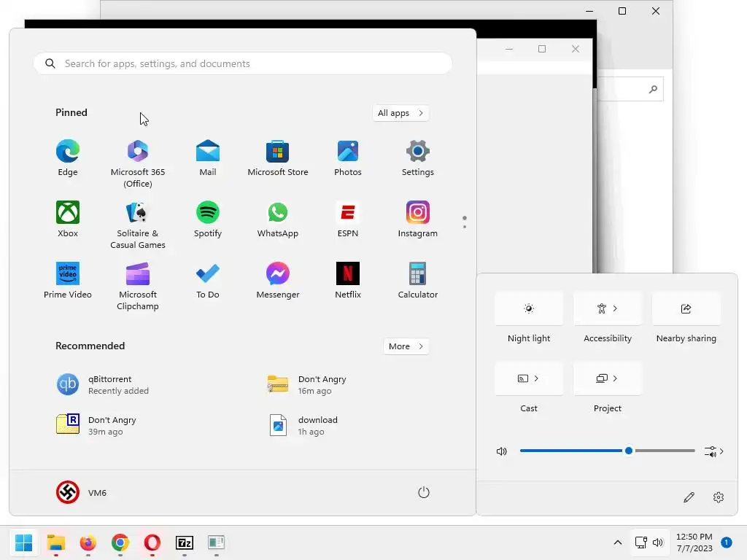Viewport: 747px width, 560px height.
Task: Show hidden icons in system tray
Action: 617,542
